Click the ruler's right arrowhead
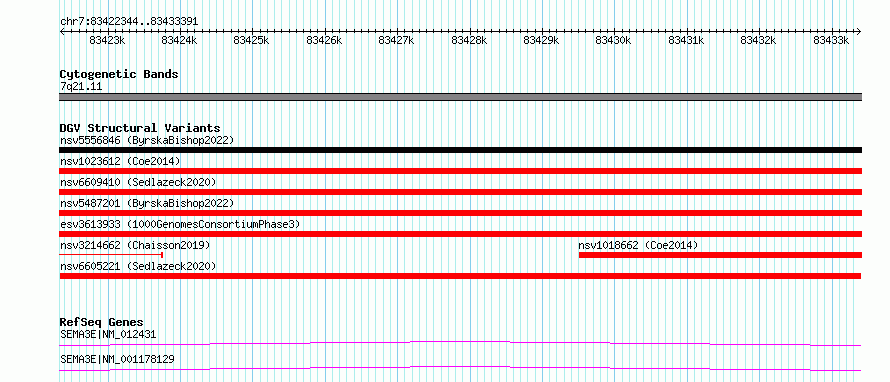Image resolution: width=890 pixels, height=382 pixels. point(859,32)
